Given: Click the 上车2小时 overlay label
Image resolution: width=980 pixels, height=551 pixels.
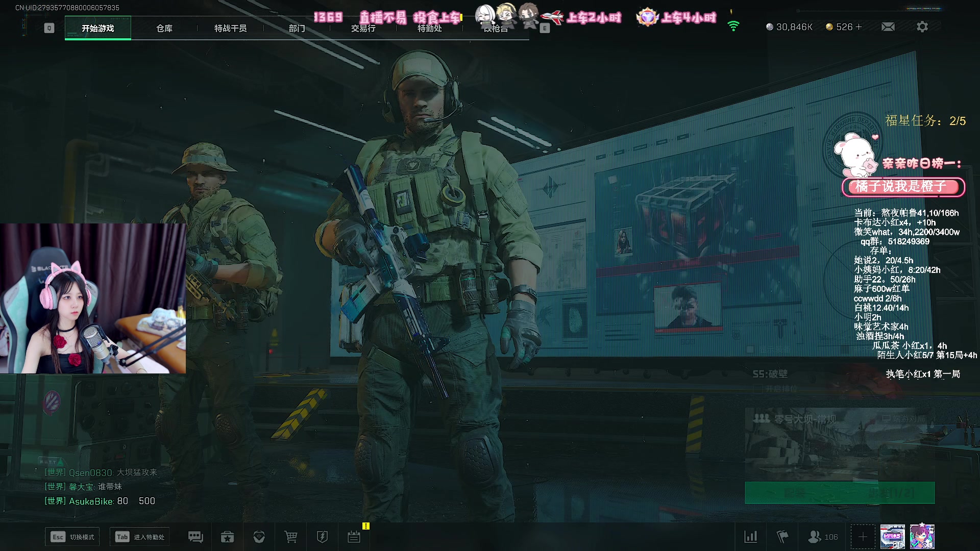Looking at the screenshot, I should [x=594, y=18].
